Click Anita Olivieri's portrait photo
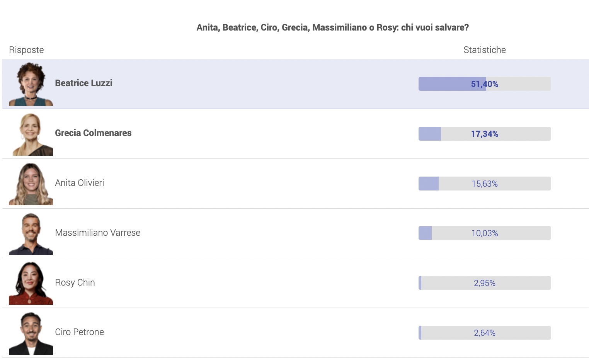The width and height of the screenshot is (589, 364). click(31, 184)
